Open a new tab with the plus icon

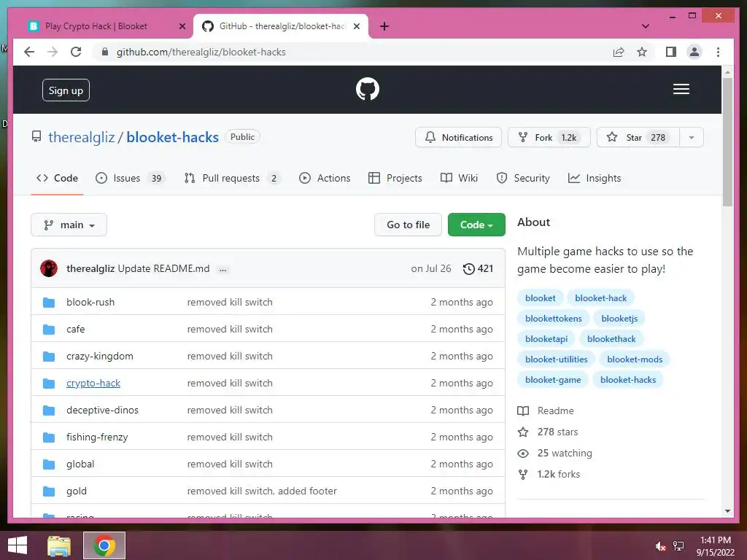[384, 26]
